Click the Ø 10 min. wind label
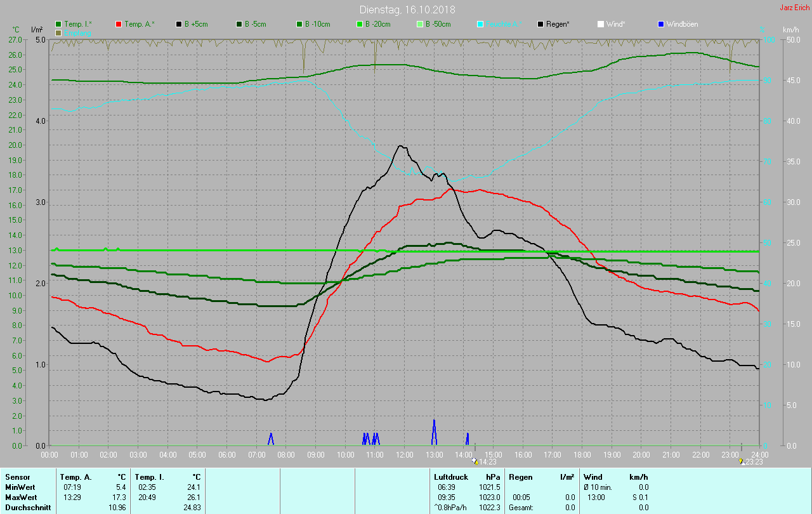Viewport: 812px width, 514px height. point(598,487)
